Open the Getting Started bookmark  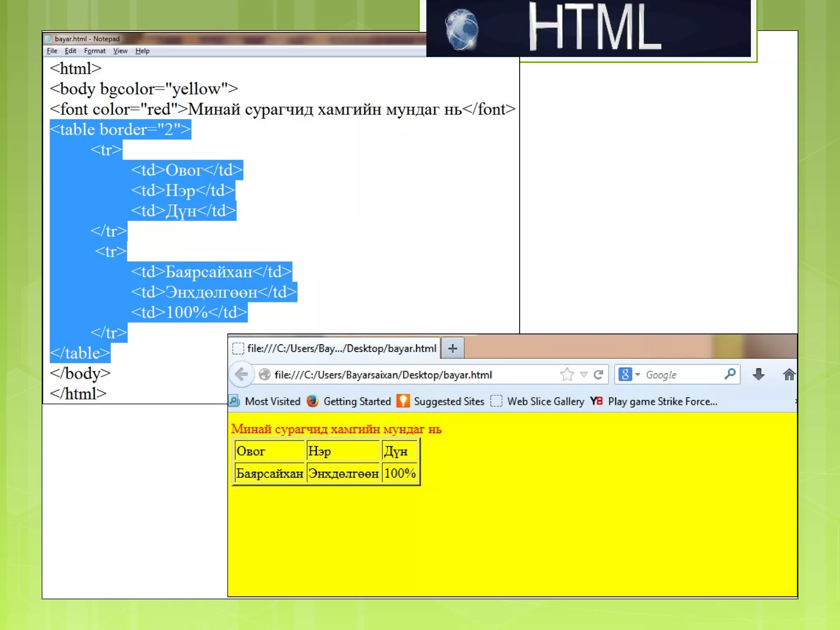[x=357, y=402]
